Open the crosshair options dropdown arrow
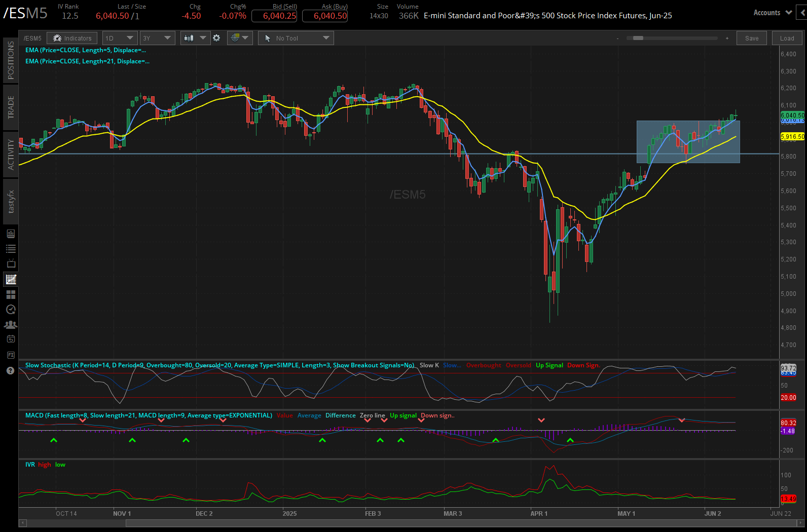807x532 pixels. point(245,38)
